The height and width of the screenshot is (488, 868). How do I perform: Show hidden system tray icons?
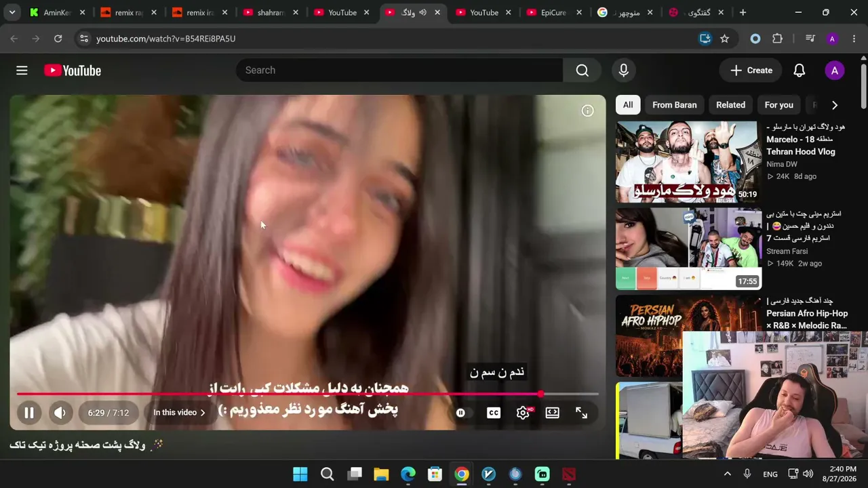[728, 474]
